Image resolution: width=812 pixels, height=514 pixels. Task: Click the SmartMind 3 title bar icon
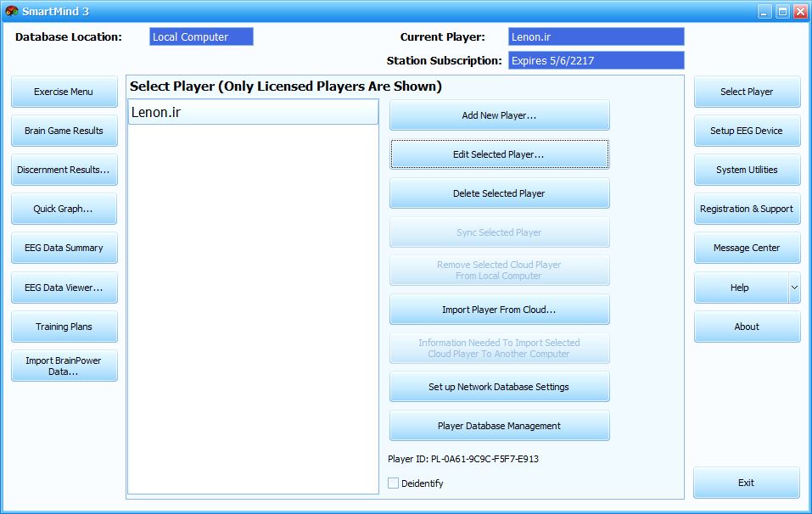(12, 11)
